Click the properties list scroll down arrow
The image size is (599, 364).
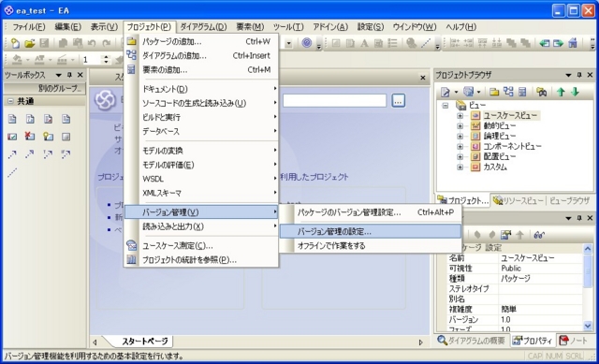coord(588,326)
